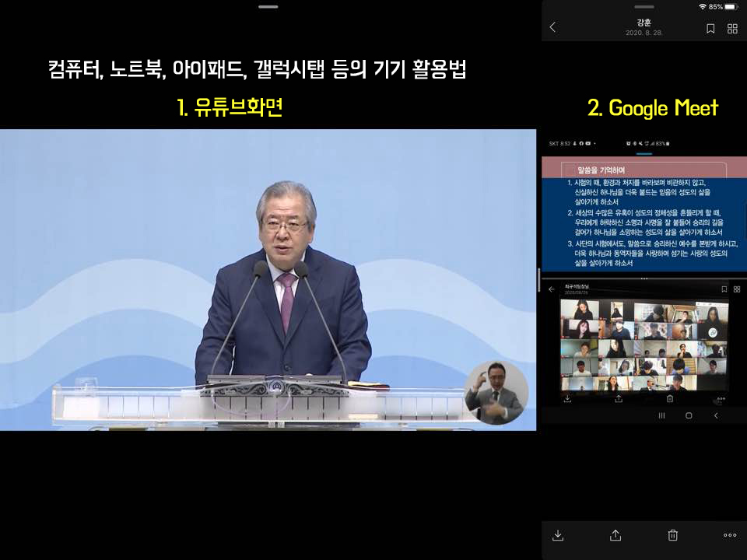Tap the yellow heading '1. 유튜브화면'
The image size is (747, 560).
coord(230,107)
